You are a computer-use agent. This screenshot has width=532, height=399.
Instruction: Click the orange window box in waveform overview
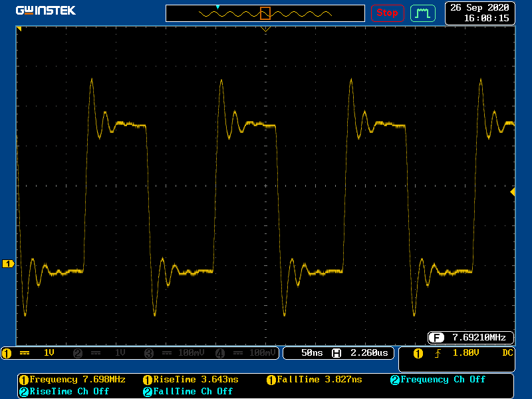click(x=265, y=13)
